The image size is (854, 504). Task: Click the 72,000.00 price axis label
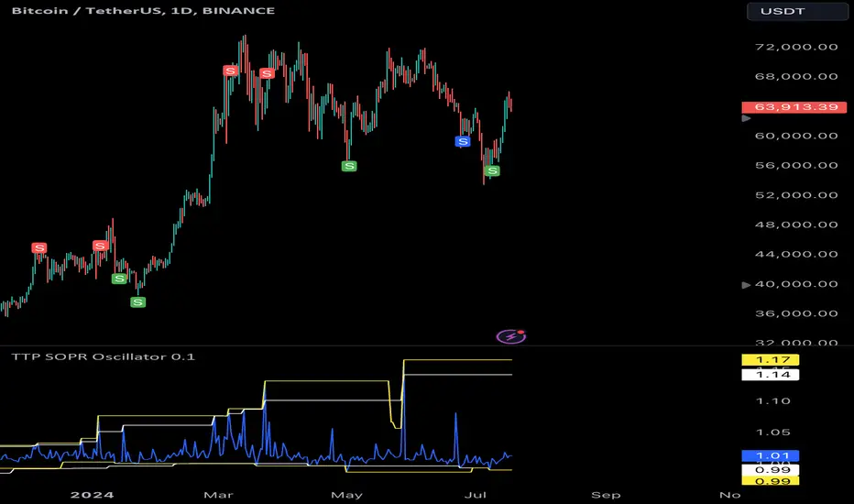pos(796,47)
